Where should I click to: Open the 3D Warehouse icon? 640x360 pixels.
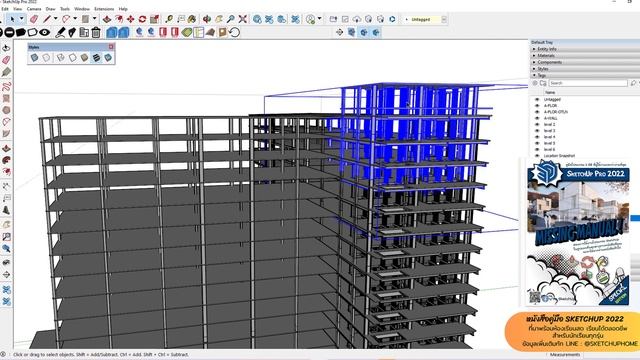point(257,19)
